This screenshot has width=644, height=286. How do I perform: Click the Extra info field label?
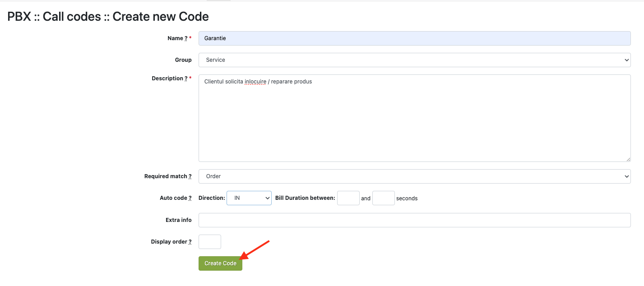[178, 220]
